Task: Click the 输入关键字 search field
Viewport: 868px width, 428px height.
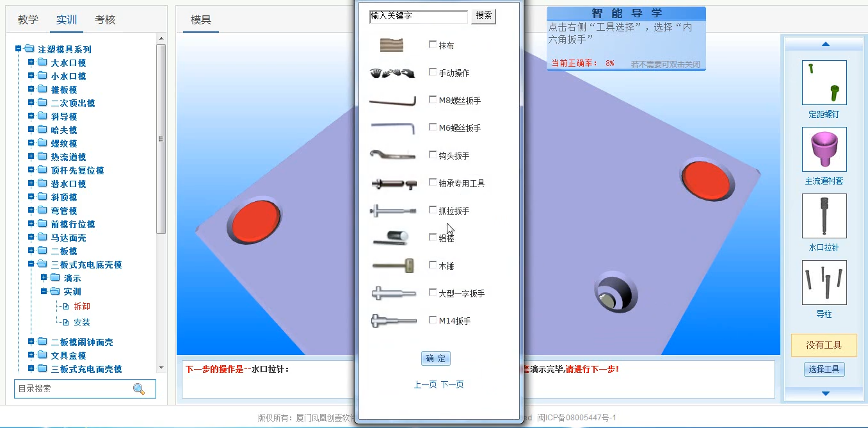Action: (x=419, y=16)
